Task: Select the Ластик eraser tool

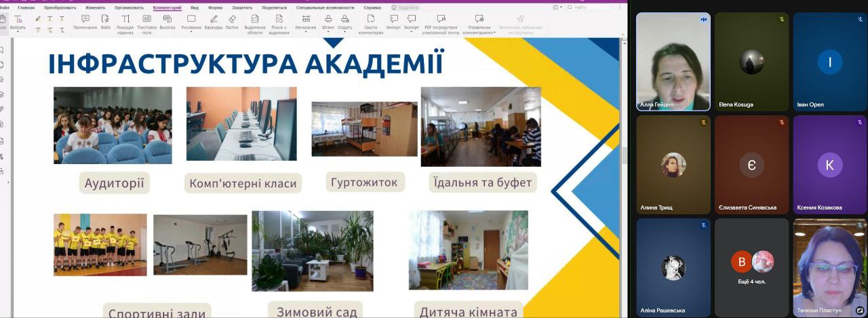Action: (x=232, y=22)
